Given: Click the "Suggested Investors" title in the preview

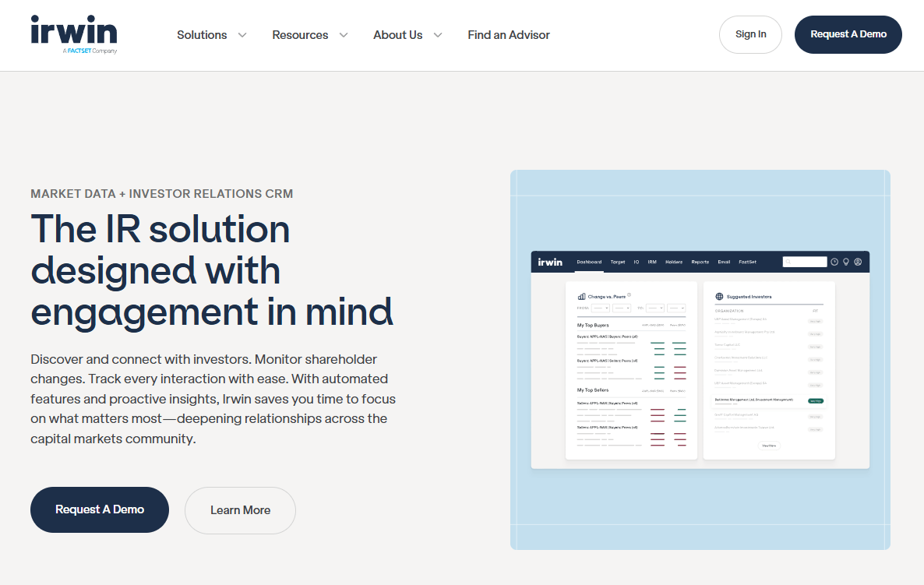Looking at the screenshot, I should point(749,297).
